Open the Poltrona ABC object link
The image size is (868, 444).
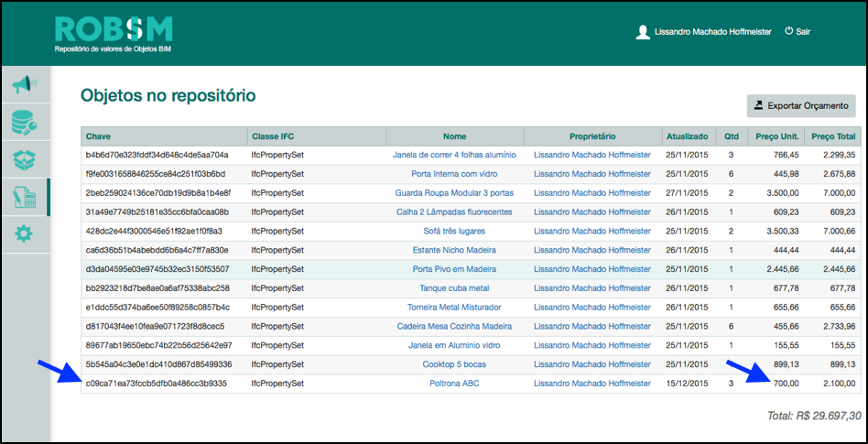pos(454,384)
